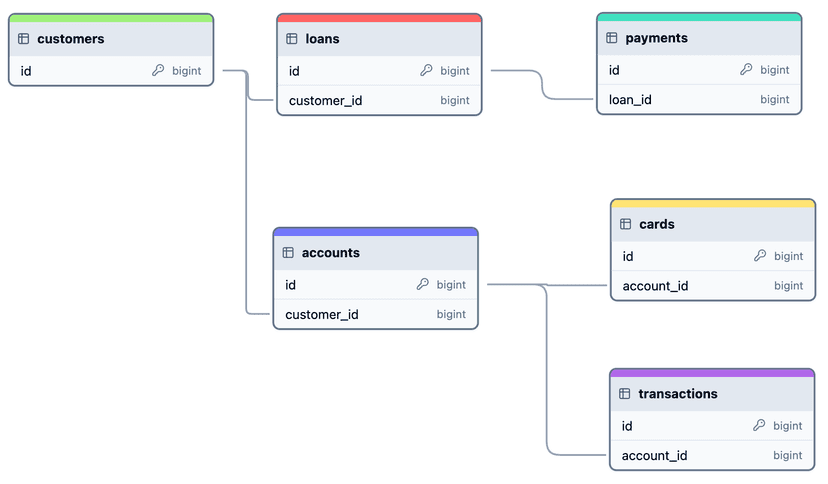Click the primary key icon in loans
This screenshot has width=828, height=484.
[426, 71]
